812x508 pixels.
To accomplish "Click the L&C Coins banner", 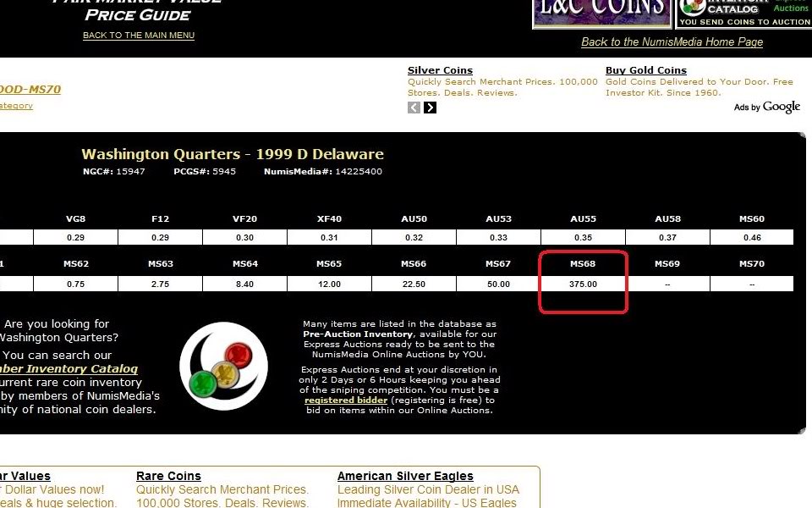I will coord(601,13).
